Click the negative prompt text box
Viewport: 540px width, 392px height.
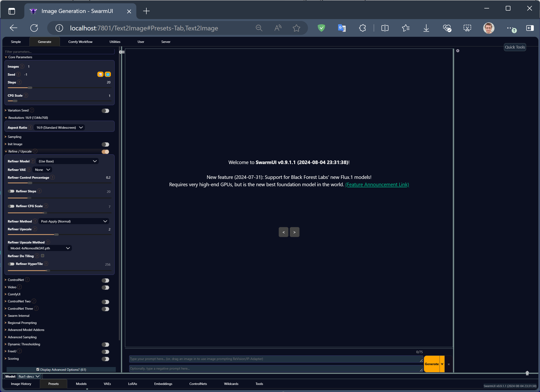276,369
